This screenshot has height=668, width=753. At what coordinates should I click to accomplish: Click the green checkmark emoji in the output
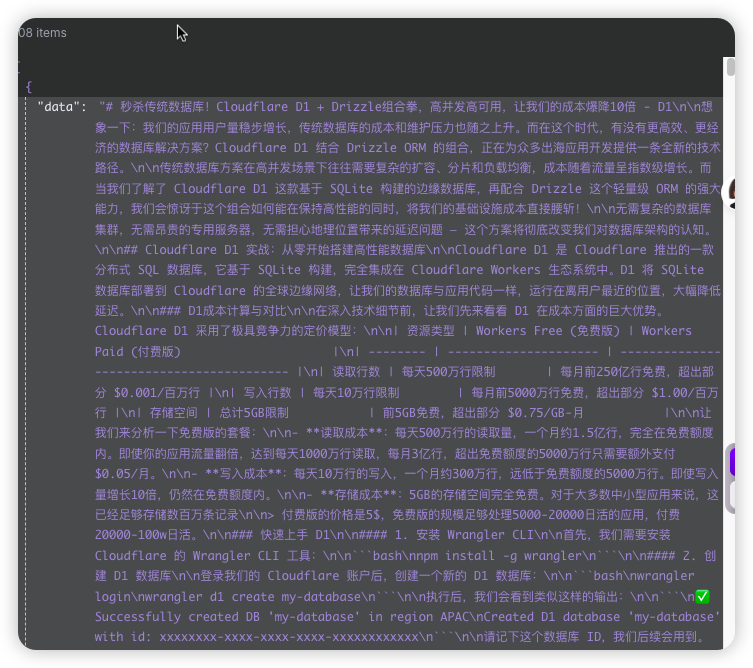pyautogui.click(x=702, y=596)
